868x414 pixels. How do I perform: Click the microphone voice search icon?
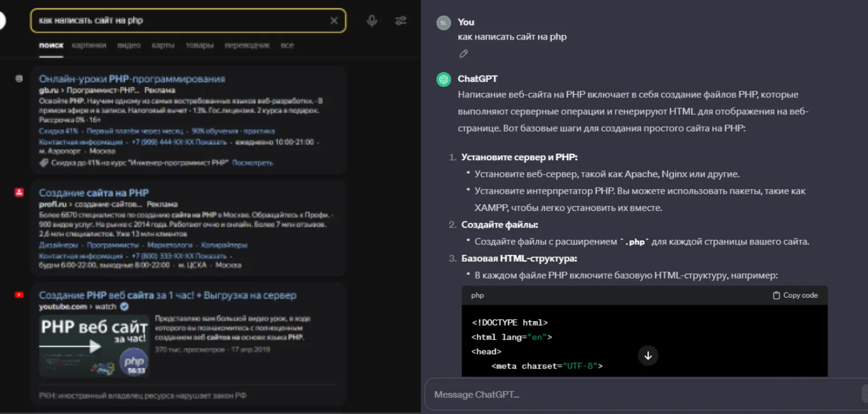point(372,21)
